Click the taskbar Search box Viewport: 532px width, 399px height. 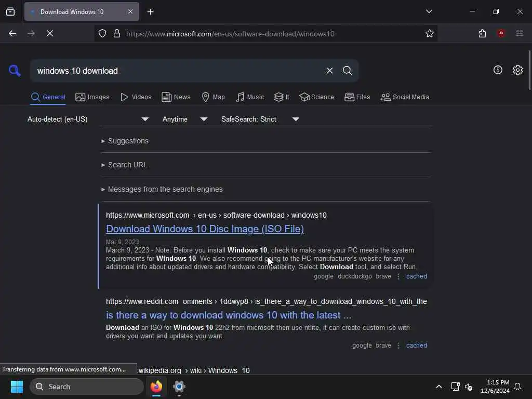pyautogui.click(x=87, y=387)
